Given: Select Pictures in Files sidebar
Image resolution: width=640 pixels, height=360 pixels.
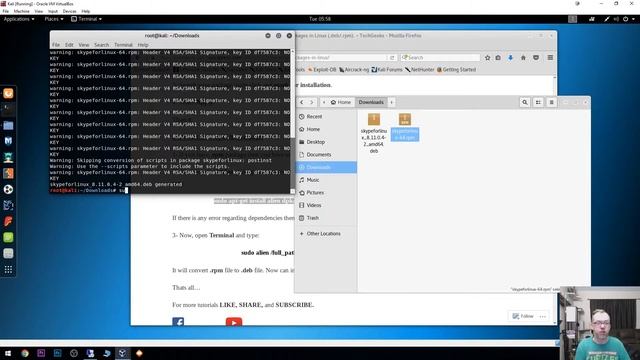Looking at the screenshot, I should [326, 193].
